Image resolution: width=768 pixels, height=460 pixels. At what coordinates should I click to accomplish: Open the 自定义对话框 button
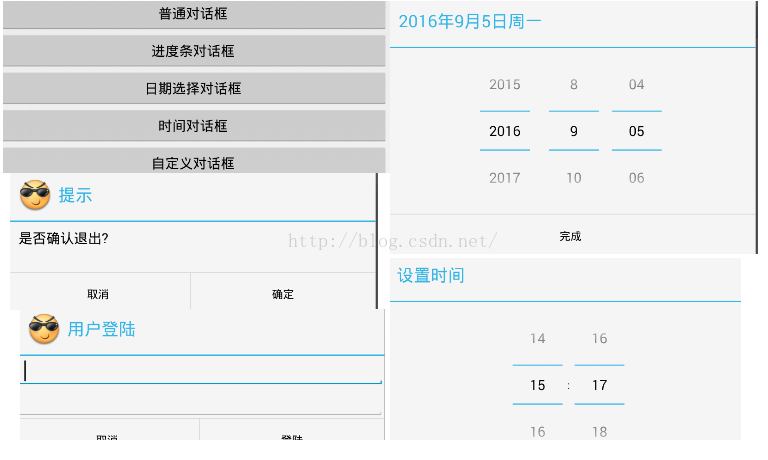click(194, 161)
